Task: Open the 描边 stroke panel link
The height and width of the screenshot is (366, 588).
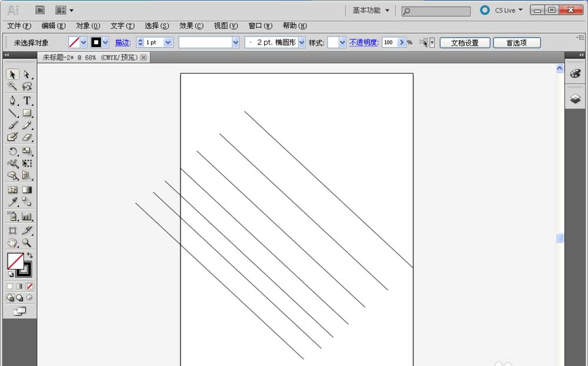Action: point(123,42)
